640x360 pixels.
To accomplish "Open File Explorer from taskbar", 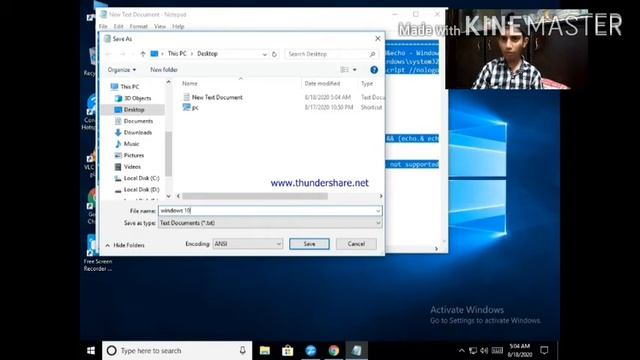I will point(265,350).
